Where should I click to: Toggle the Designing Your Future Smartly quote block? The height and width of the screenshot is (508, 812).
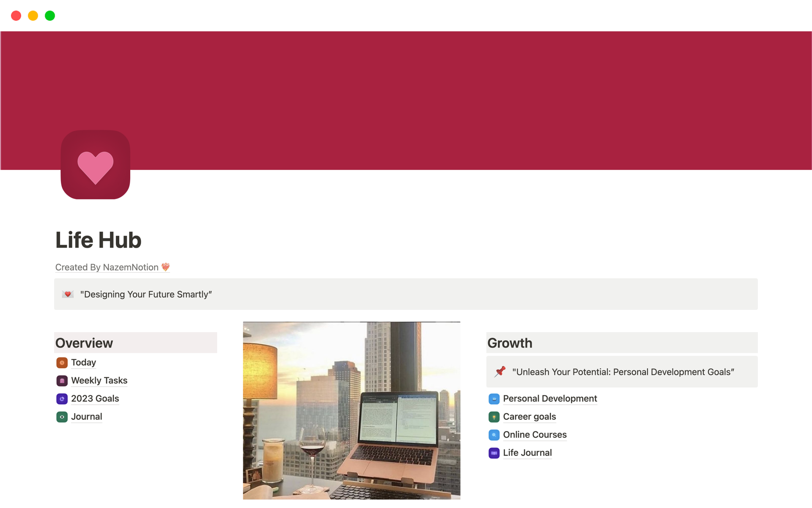click(67, 294)
